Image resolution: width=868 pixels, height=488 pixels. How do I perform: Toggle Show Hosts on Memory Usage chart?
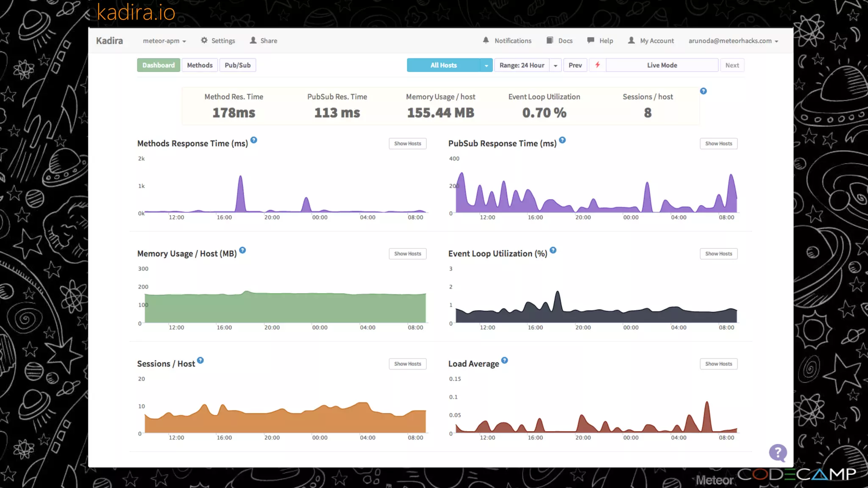pyautogui.click(x=407, y=254)
